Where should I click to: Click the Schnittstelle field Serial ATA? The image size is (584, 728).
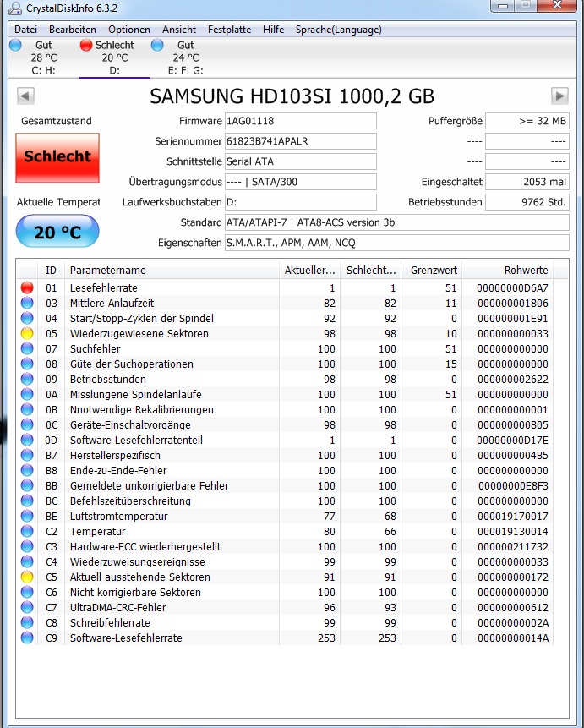click(300, 161)
